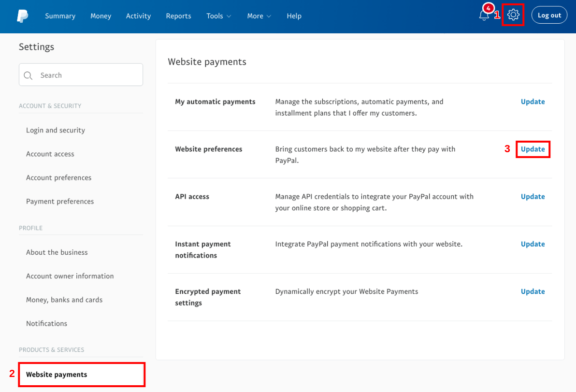Viewport: 576px width, 392px height.
Task: Click Update for Instant payment notifications
Action: (x=533, y=244)
